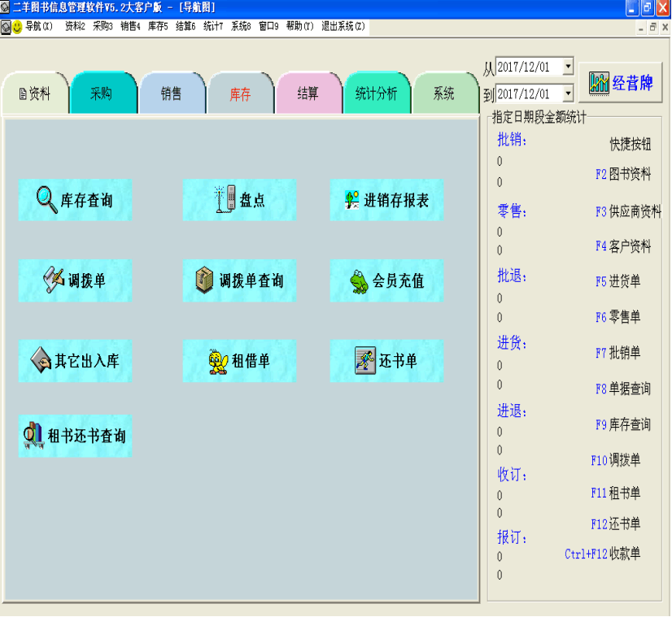
Task: Click the running man icon on 还书单
Action: click(365, 360)
